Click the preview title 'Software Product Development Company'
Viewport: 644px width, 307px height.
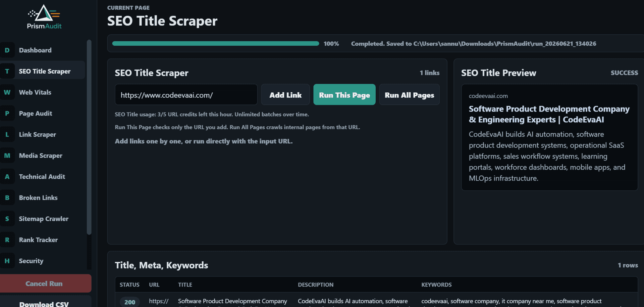549,114
